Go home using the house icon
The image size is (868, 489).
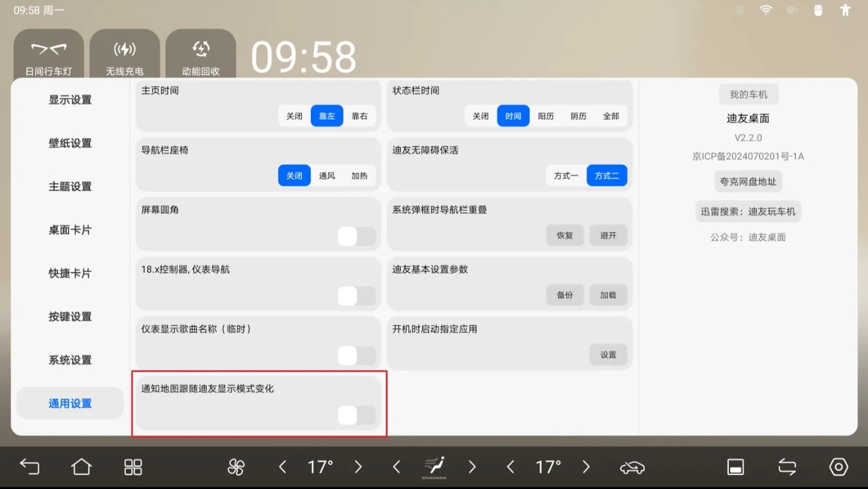coord(81,467)
